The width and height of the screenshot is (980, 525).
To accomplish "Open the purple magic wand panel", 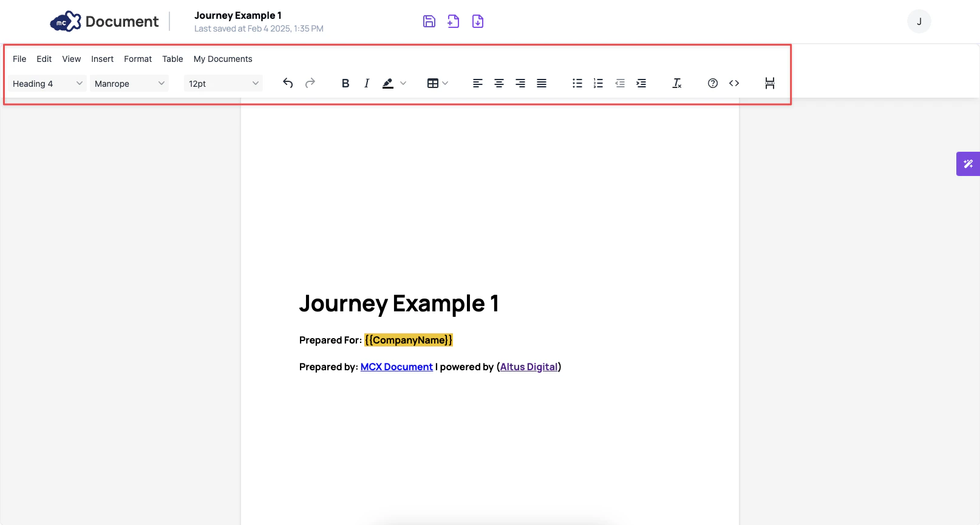I will pos(968,164).
